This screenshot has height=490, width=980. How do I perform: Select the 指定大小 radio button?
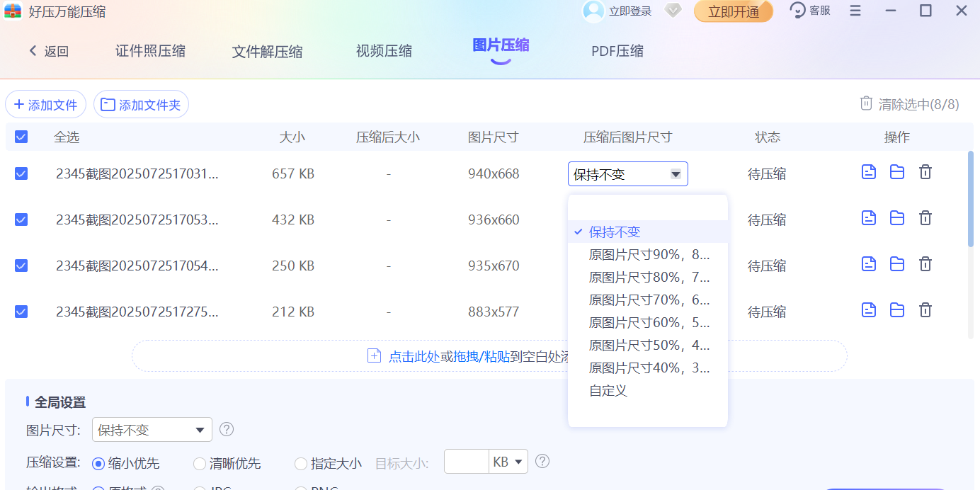pos(301,464)
